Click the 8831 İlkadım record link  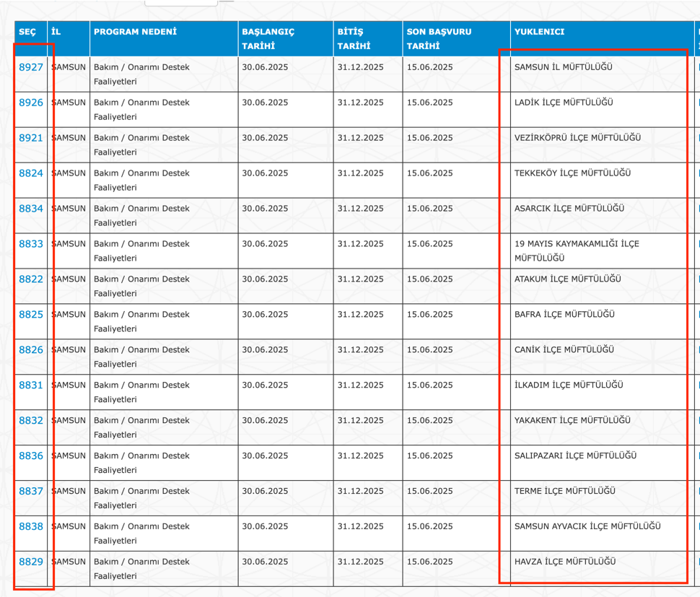point(31,385)
